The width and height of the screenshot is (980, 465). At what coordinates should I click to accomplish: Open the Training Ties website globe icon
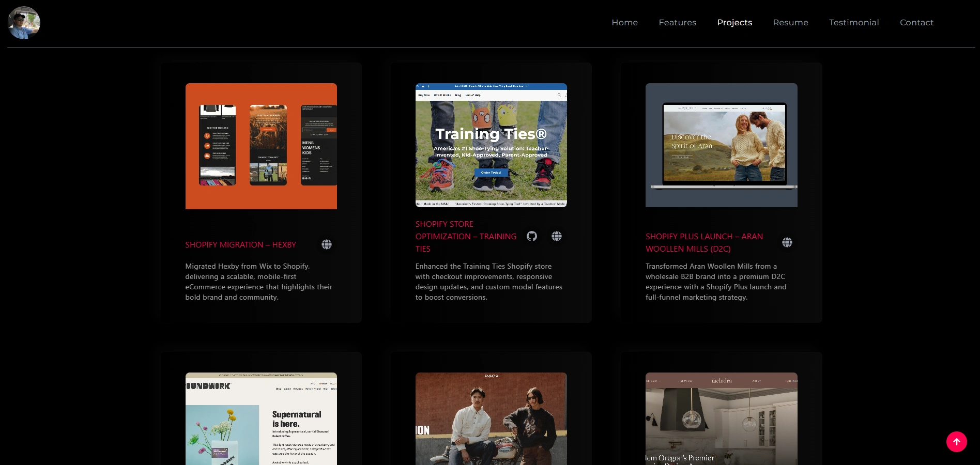click(557, 236)
